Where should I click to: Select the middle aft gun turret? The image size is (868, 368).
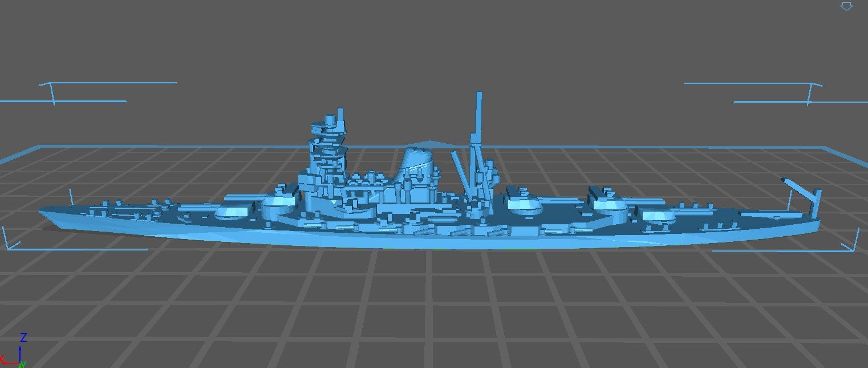pyautogui.click(x=607, y=201)
